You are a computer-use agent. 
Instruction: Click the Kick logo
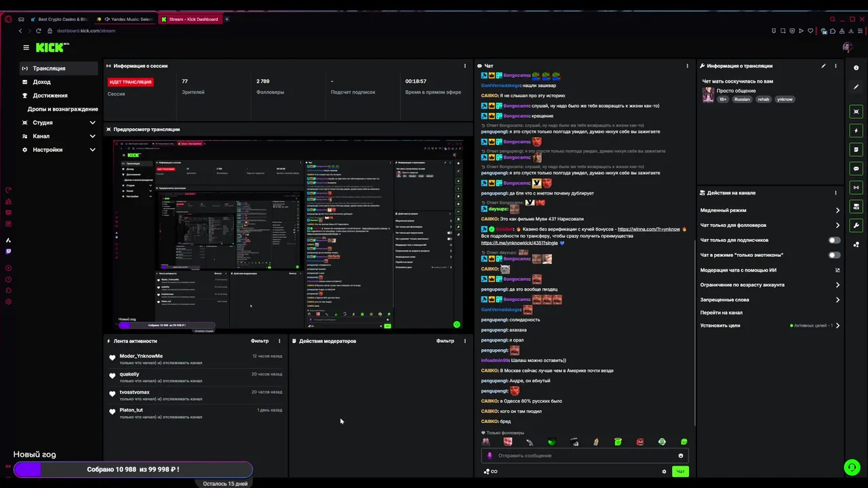coord(52,47)
